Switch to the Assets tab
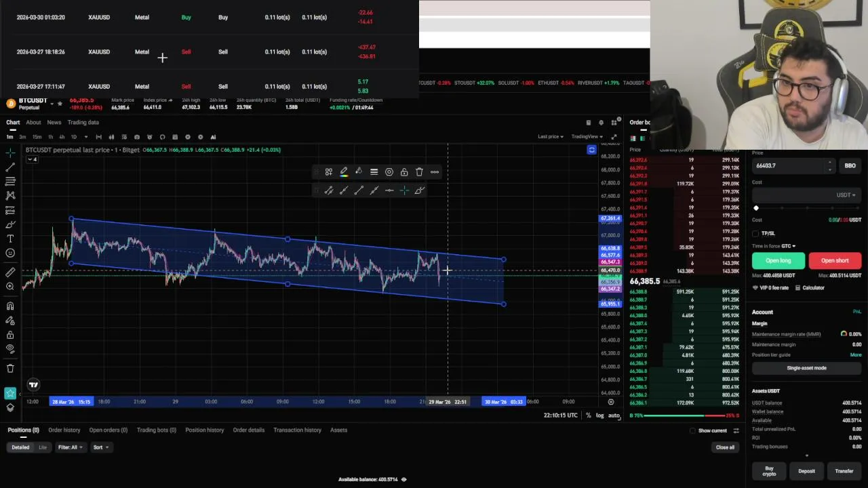The image size is (868, 488). (x=338, y=430)
